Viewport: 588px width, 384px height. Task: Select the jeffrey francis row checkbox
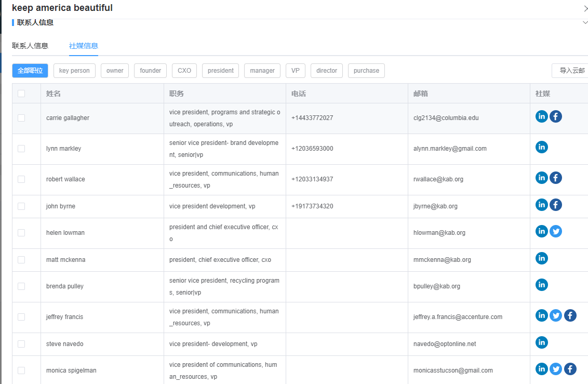coord(21,317)
